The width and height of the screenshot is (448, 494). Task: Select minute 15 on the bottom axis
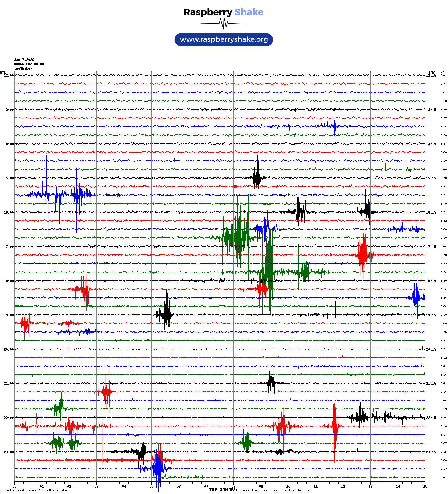pyautogui.click(x=425, y=487)
